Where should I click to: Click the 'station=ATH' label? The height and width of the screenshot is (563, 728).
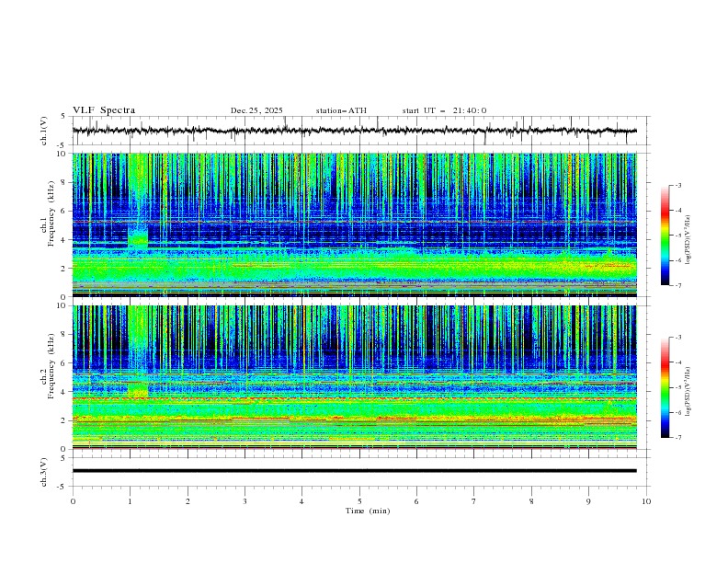341,110
